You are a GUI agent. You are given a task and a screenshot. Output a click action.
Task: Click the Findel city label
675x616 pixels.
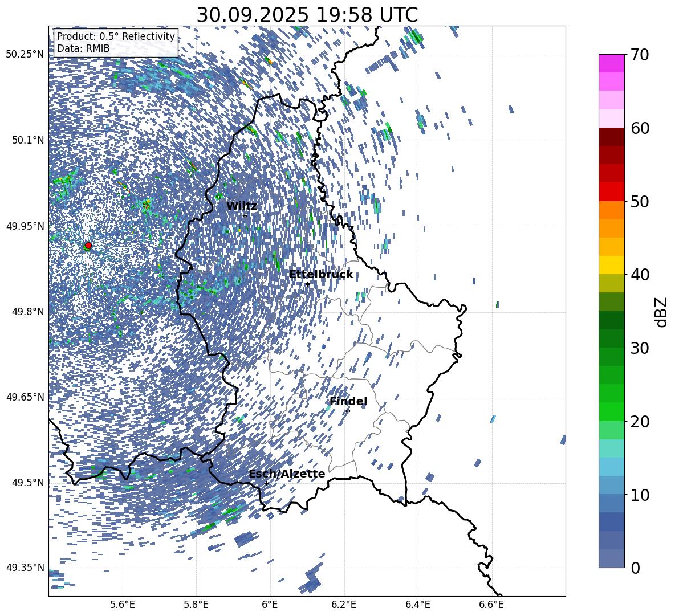tap(348, 401)
